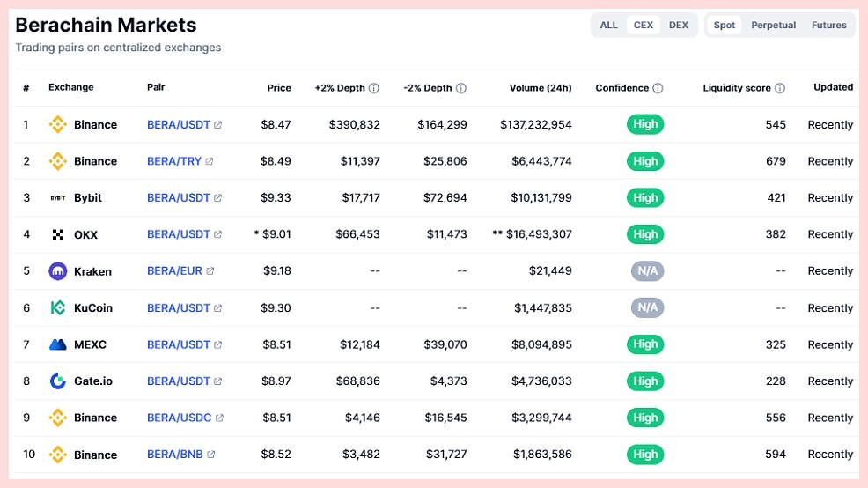Open the BERA/TRY pair link
Screen dimensions: 868x488
(x=173, y=161)
